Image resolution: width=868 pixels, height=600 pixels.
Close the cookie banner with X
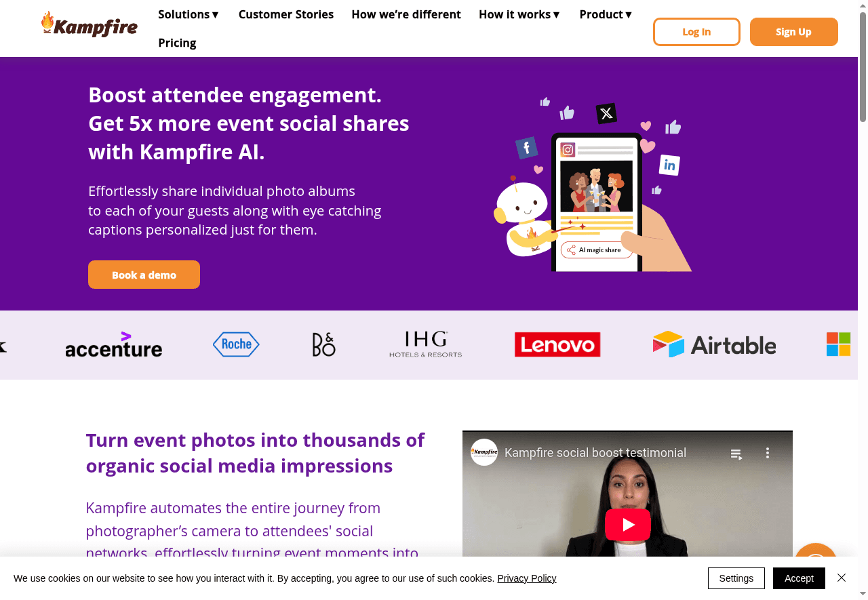[x=842, y=578]
